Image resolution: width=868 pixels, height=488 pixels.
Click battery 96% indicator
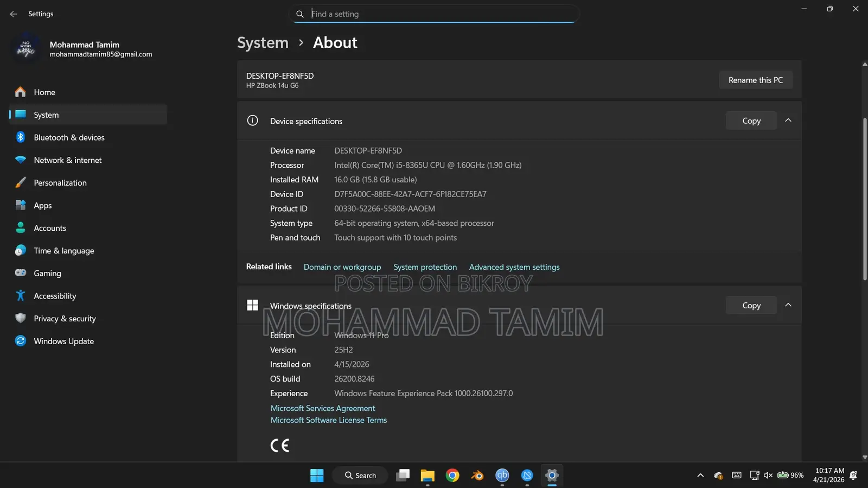[x=790, y=476]
